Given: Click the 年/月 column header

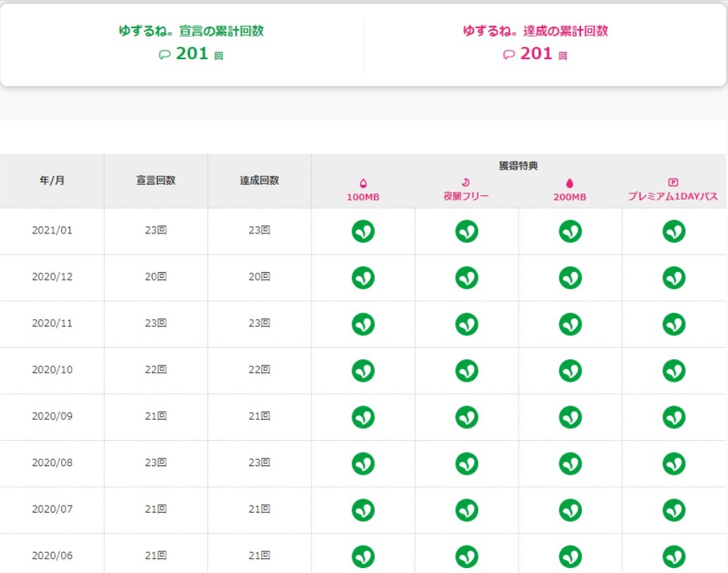Looking at the screenshot, I should 52,181.
